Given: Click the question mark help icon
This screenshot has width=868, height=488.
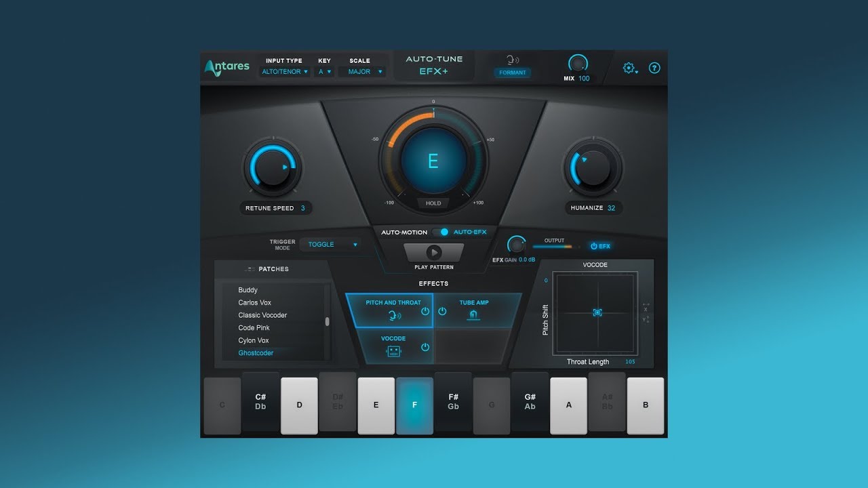Looking at the screenshot, I should pos(654,68).
